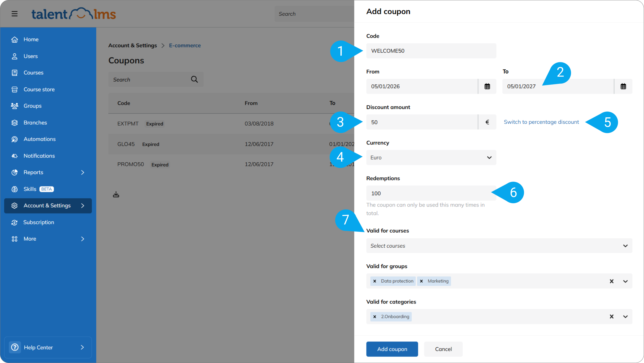The height and width of the screenshot is (363, 644).
Task: Go to Automations in the sidebar
Action: pyautogui.click(x=39, y=139)
